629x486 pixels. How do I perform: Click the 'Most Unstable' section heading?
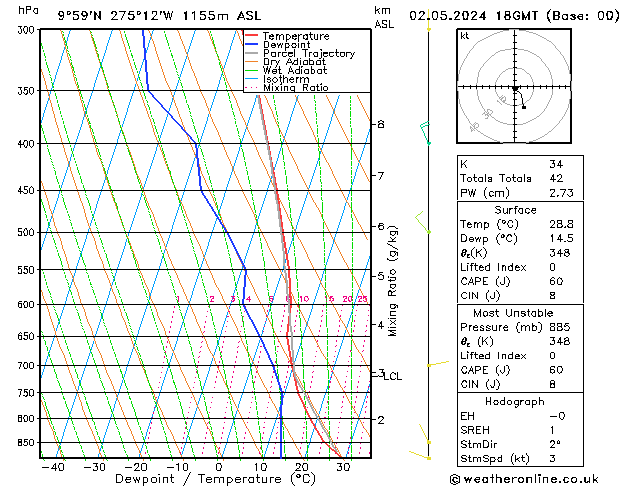coord(513,313)
